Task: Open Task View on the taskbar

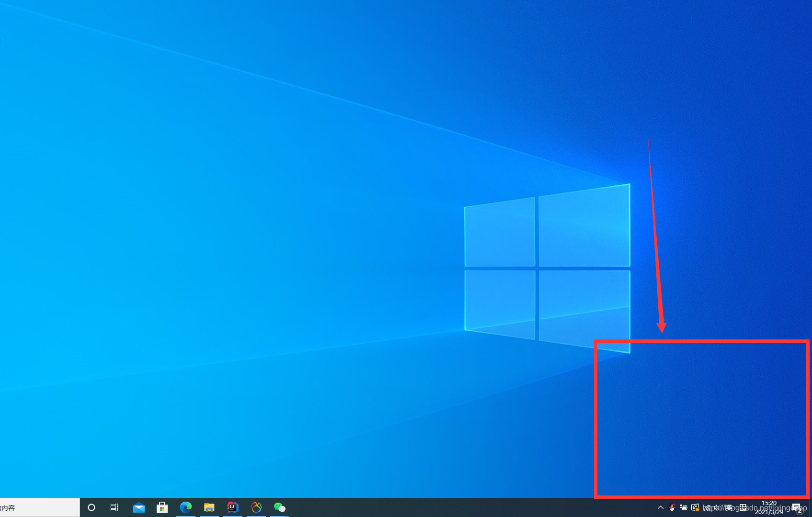Action: pyautogui.click(x=114, y=507)
